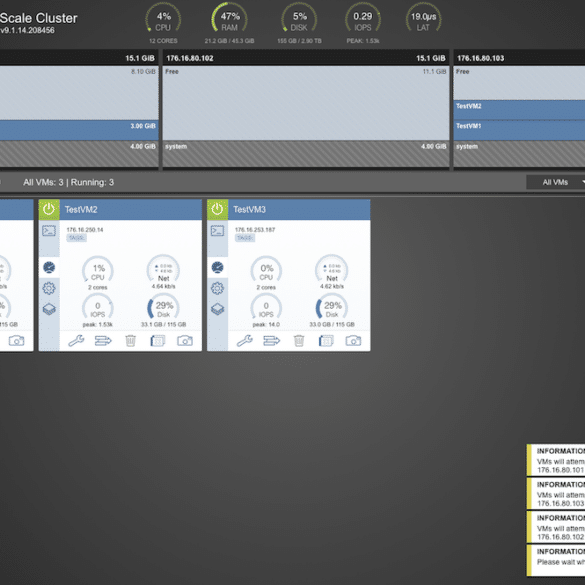Take TestVM3 snapshot with camera icon

pos(353,341)
